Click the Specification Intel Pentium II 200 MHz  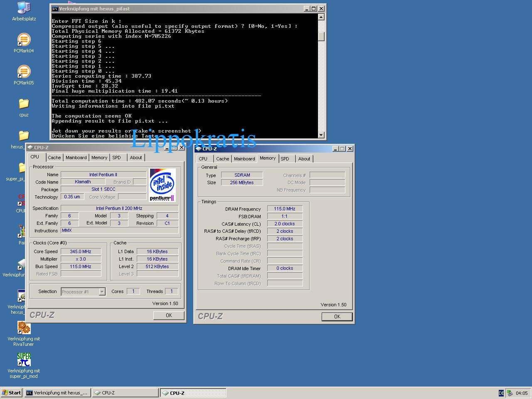119,208
